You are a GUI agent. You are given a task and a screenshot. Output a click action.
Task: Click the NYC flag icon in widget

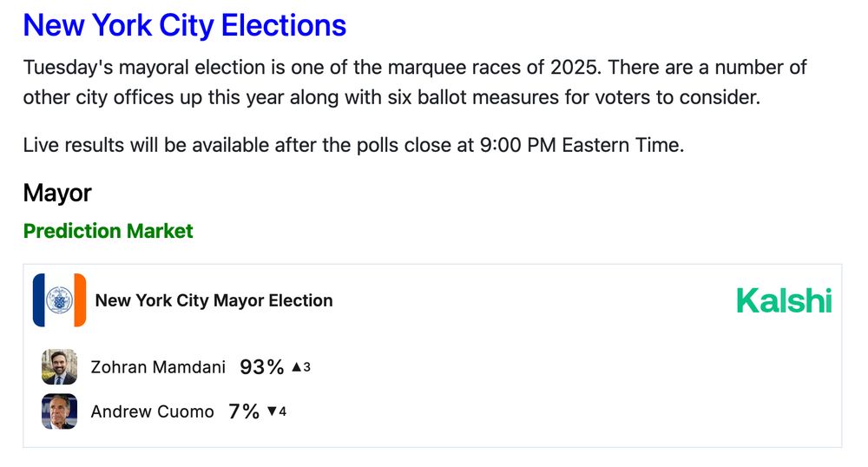click(x=59, y=300)
